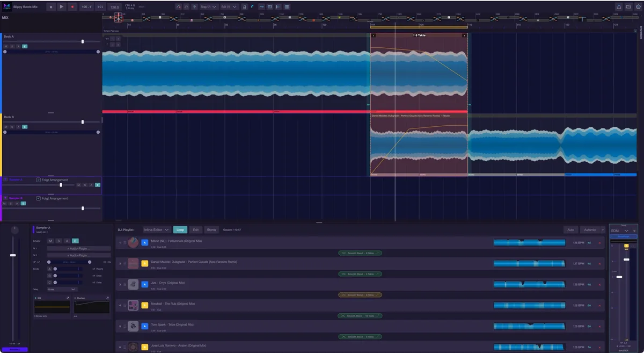
Task: Toggle the horizontal fit arrow icon
Action: coord(261,6)
